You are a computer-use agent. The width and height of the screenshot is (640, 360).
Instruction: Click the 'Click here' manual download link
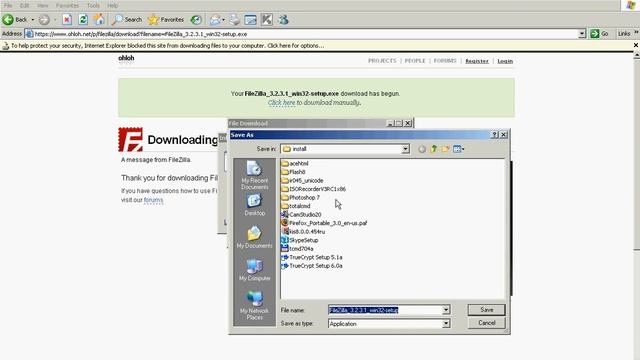point(281,102)
